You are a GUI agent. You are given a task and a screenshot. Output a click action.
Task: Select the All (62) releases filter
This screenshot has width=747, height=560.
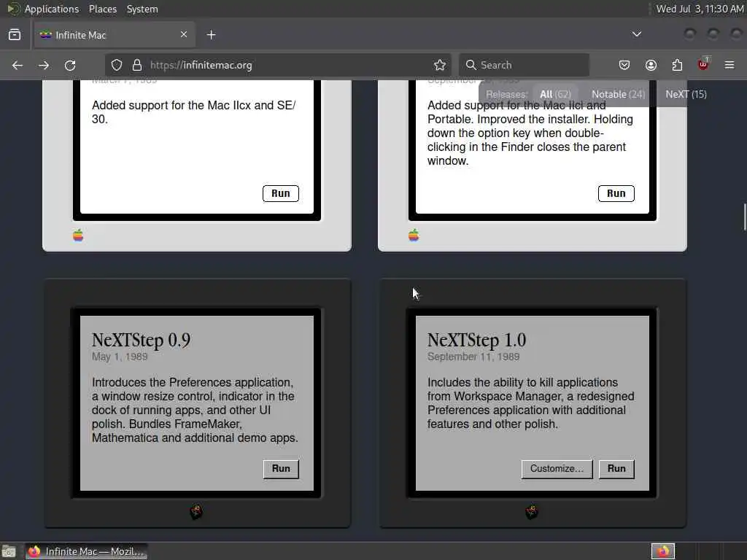[555, 94]
